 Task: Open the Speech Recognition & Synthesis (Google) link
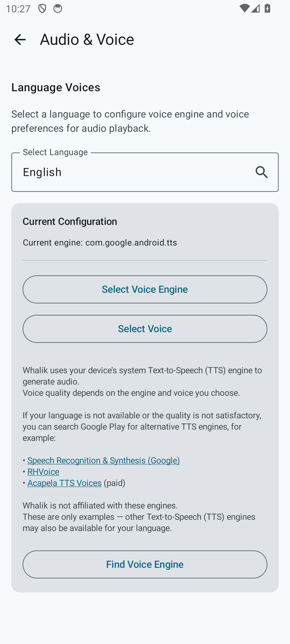[x=103, y=460]
